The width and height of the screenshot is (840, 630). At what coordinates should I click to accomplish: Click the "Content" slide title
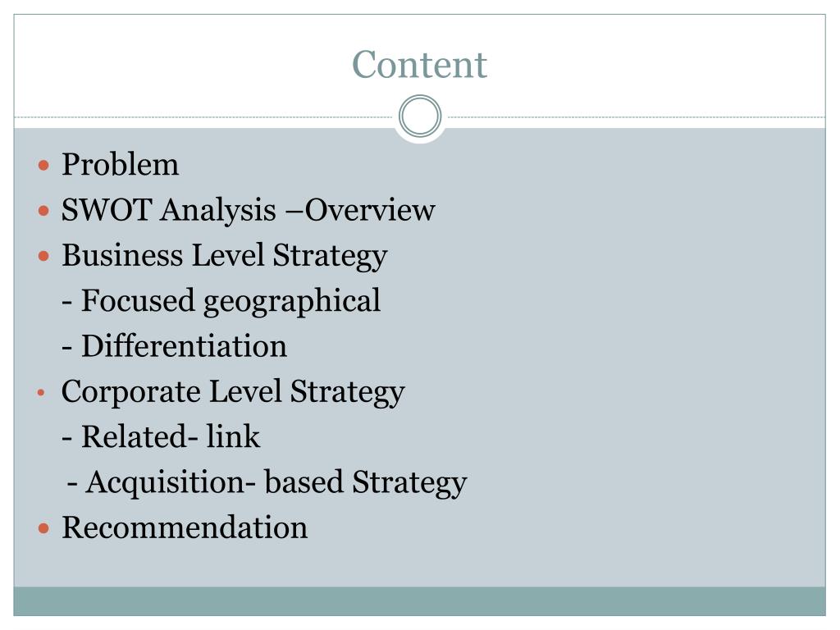419,65
